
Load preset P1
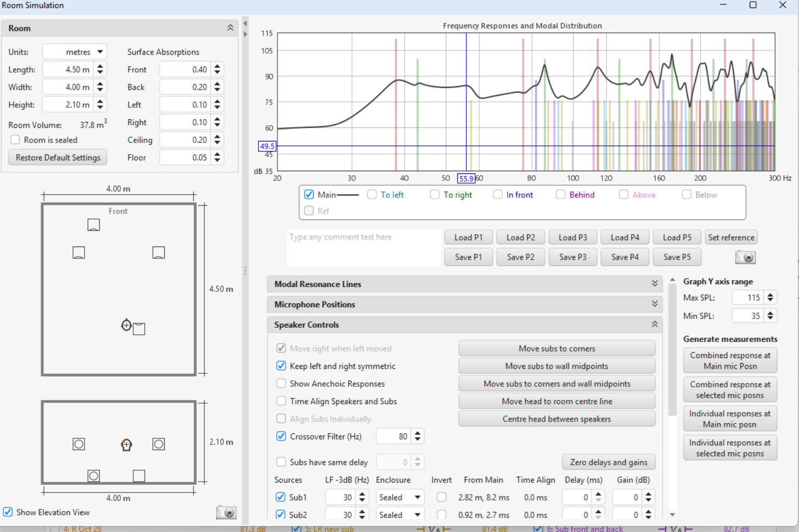point(468,237)
